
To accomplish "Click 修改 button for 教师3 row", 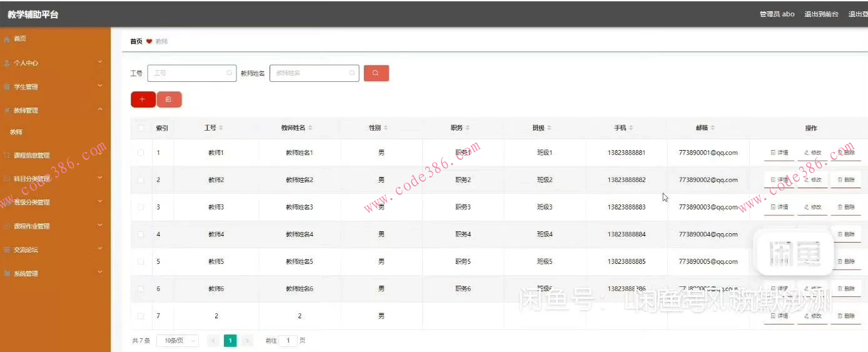I will pyautogui.click(x=812, y=207).
